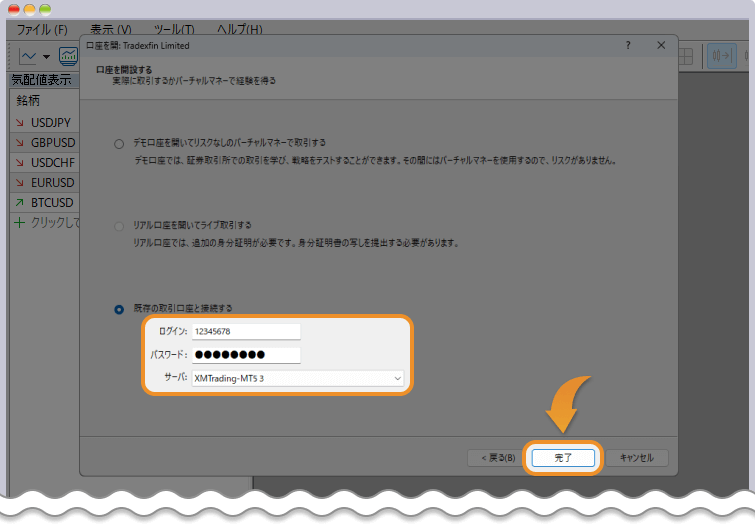The width and height of the screenshot is (755, 527).
Task: Open the 表示 (V) menu
Action: tap(111, 30)
